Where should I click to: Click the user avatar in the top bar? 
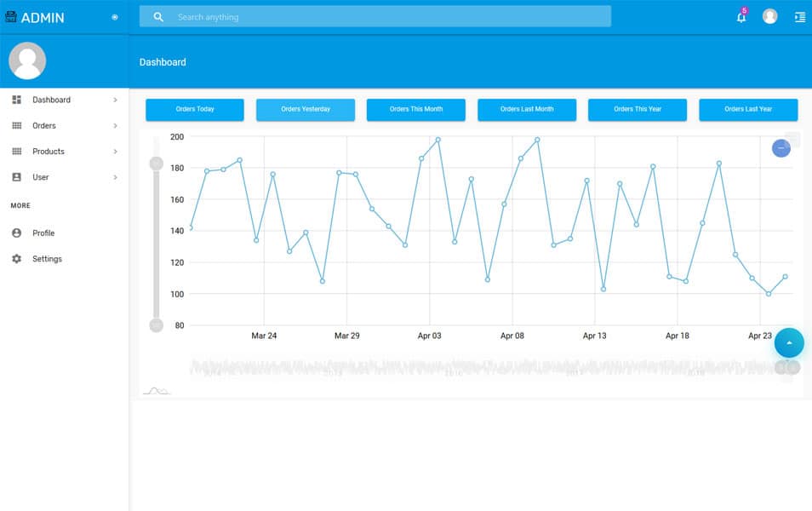click(x=769, y=17)
